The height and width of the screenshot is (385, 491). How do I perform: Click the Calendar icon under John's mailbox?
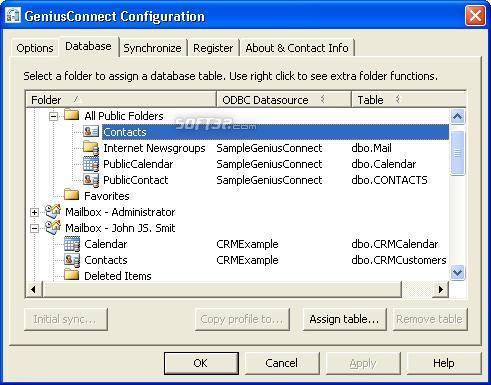72,244
